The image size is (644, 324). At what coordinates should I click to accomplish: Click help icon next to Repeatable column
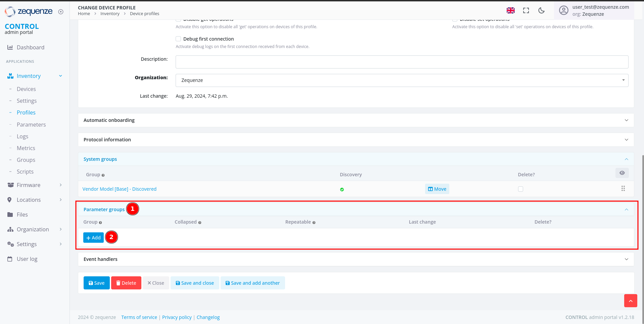click(x=314, y=223)
